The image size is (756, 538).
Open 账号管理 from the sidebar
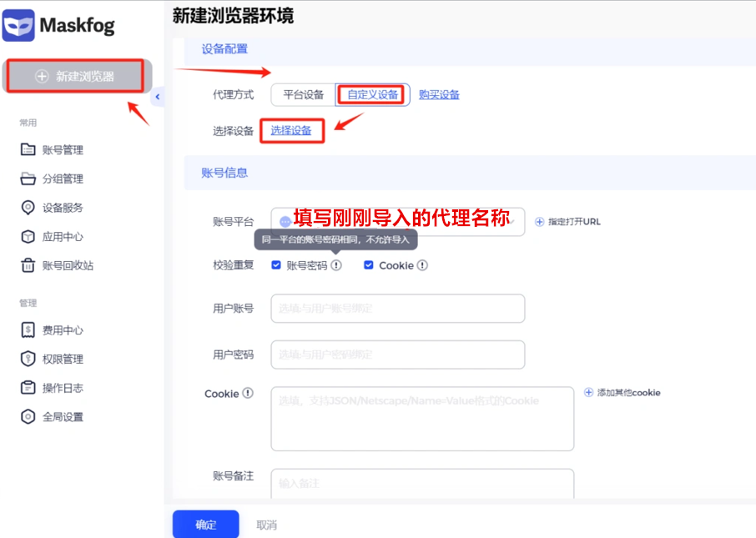(x=63, y=149)
